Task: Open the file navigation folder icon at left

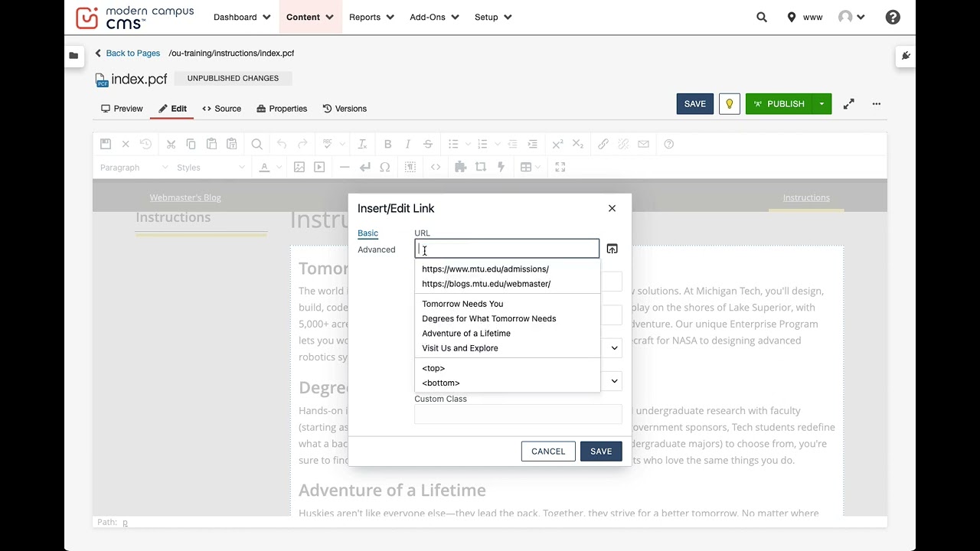Action: pyautogui.click(x=73, y=55)
